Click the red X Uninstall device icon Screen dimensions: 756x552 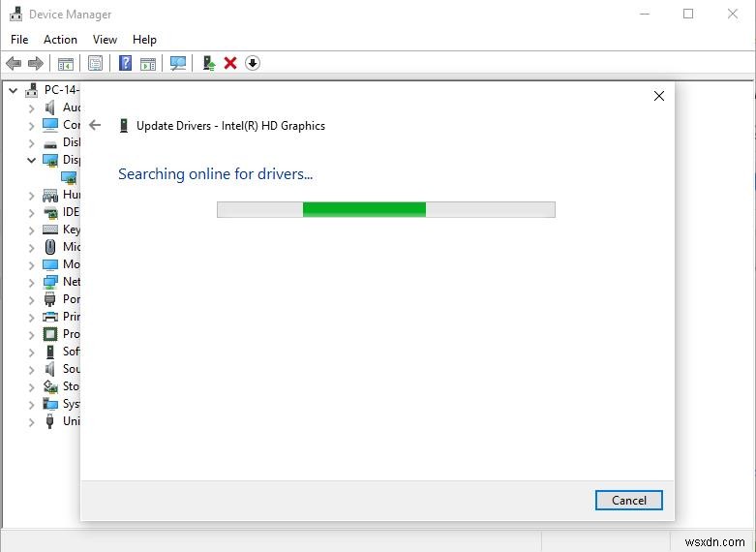[x=230, y=63]
